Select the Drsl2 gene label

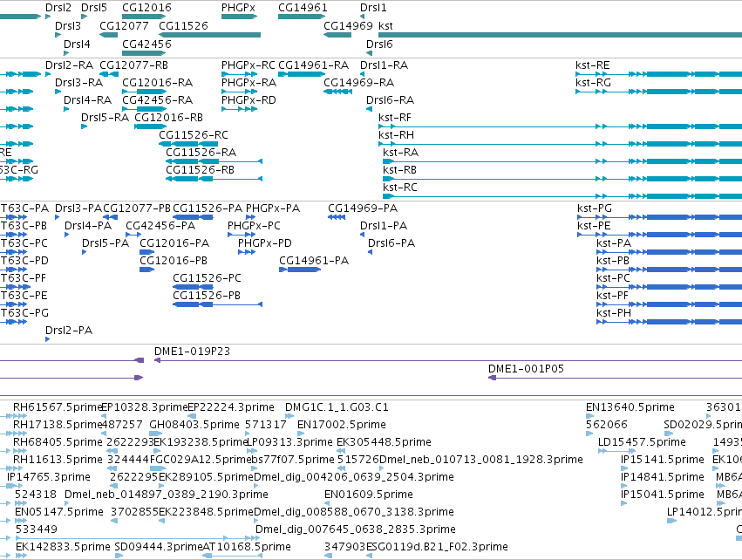(x=58, y=8)
